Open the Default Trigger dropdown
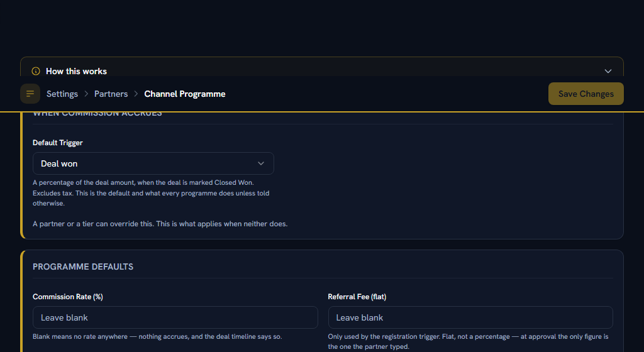Viewport: 644px width, 352px height. click(x=153, y=163)
